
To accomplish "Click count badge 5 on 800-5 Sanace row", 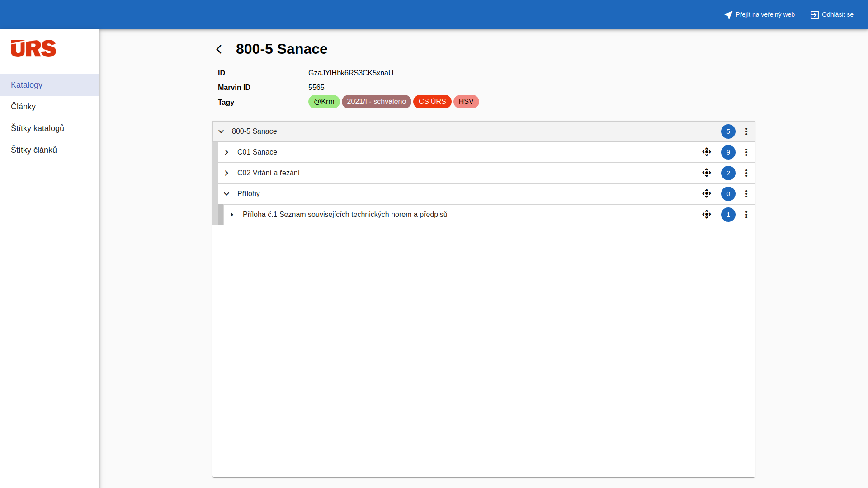I will [x=728, y=131].
